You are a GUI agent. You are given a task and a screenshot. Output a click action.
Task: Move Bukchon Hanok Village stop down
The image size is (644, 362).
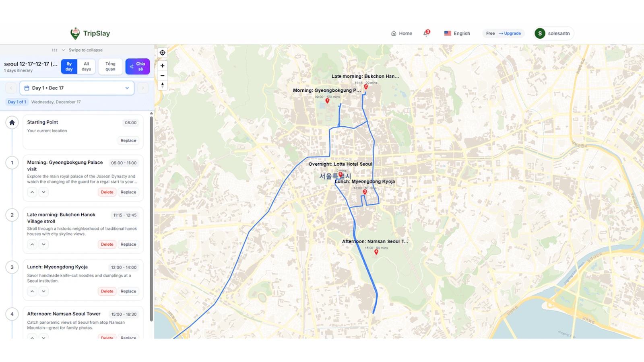coord(43,245)
